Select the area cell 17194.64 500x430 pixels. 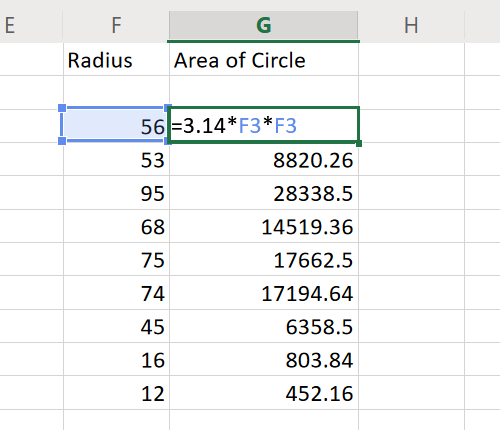click(x=264, y=293)
